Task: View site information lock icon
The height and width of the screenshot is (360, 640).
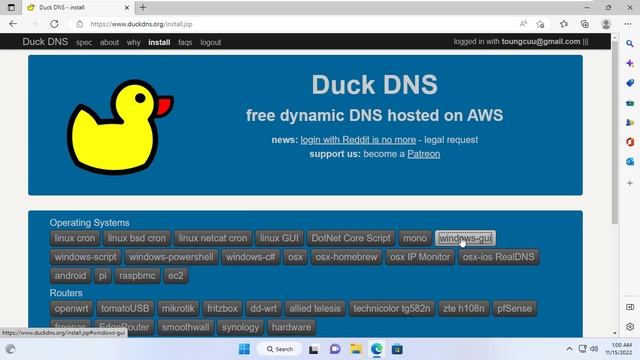Action: coord(80,24)
